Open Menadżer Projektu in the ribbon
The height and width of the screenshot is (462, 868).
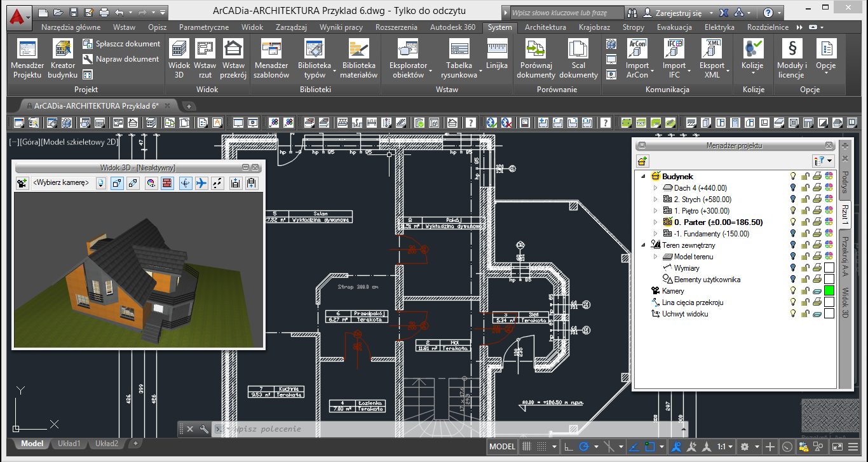(x=27, y=58)
